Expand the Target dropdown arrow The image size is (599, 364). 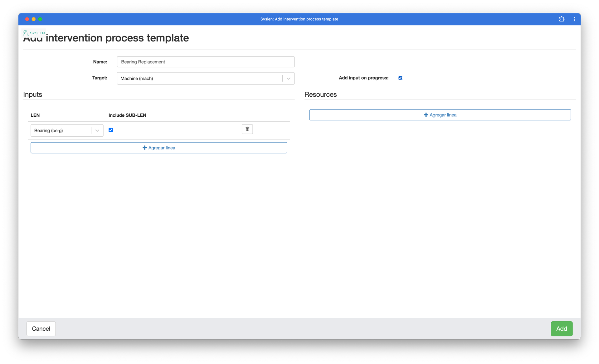tap(288, 79)
